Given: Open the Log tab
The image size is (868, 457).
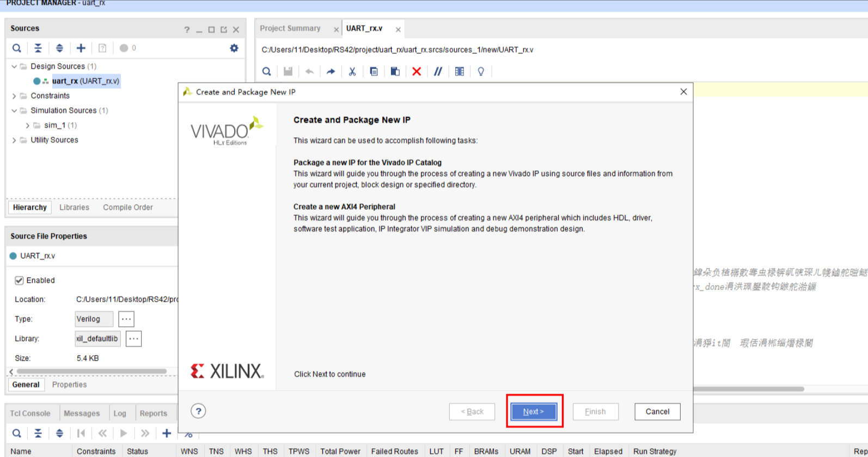Looking at the screenshot, I should tap(120, 413).
